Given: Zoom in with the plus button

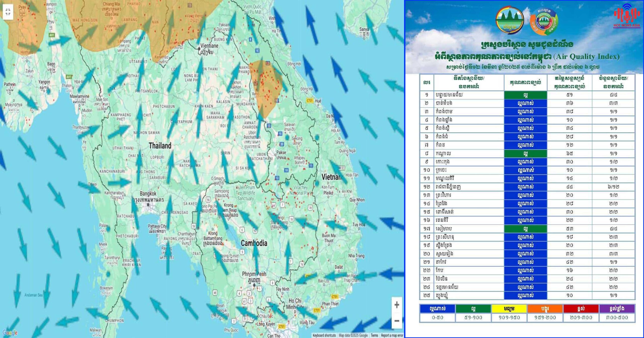Looking at the screenshot, I should 396,305.
